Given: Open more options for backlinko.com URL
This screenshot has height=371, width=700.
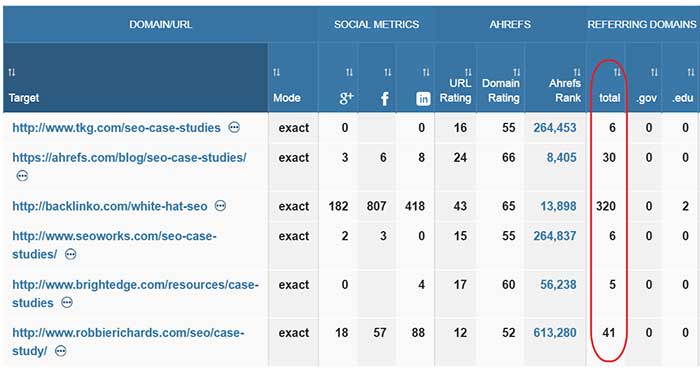Looking at the screenshot, I should (220, 206).
